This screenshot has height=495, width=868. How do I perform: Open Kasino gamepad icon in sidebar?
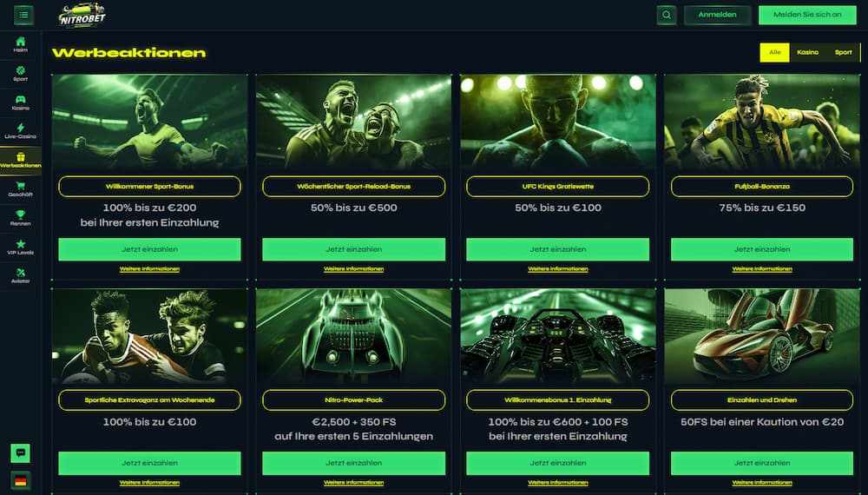coord(21,100)
